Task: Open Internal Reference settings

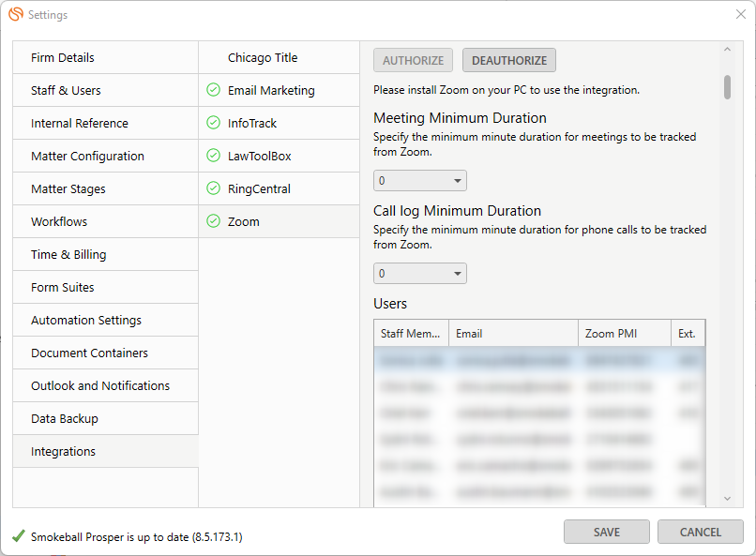Action: pyautogui.click(x=106, y=123)
